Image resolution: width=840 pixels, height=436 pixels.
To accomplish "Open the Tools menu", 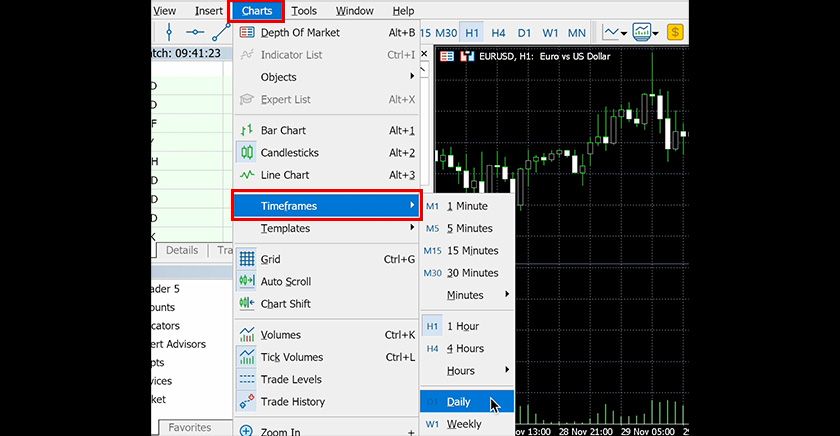I will click(x=304, y=11).
